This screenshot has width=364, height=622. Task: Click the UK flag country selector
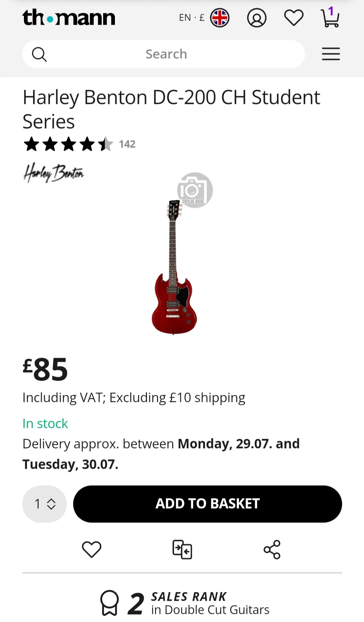220,18
